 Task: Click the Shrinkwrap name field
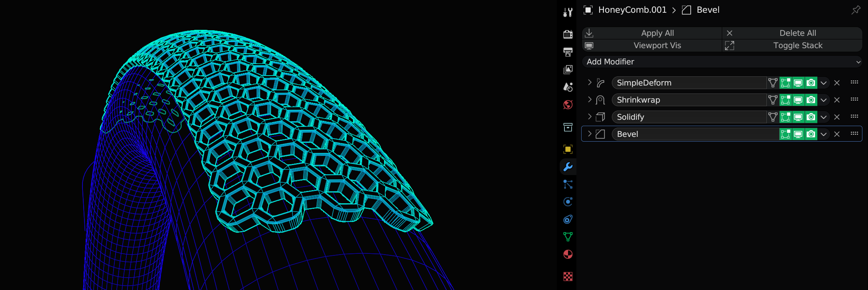689,100
